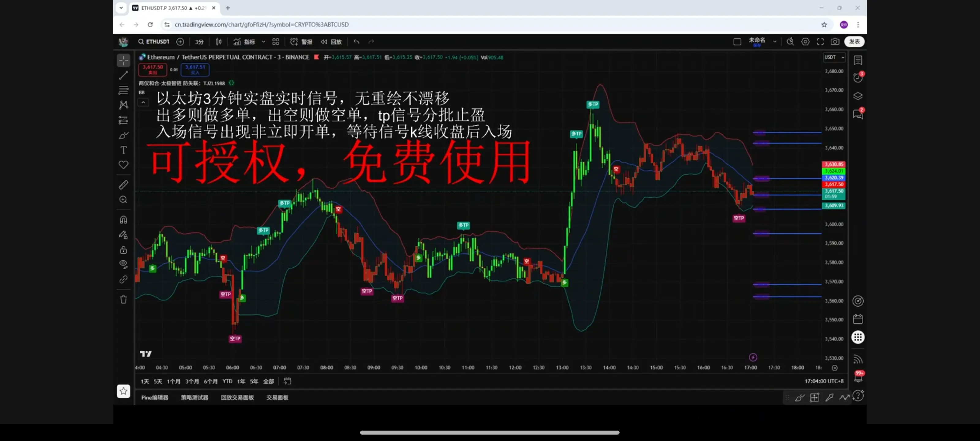Open quick search icon
This screenshot has width=980, height=441.
point(790,42)
